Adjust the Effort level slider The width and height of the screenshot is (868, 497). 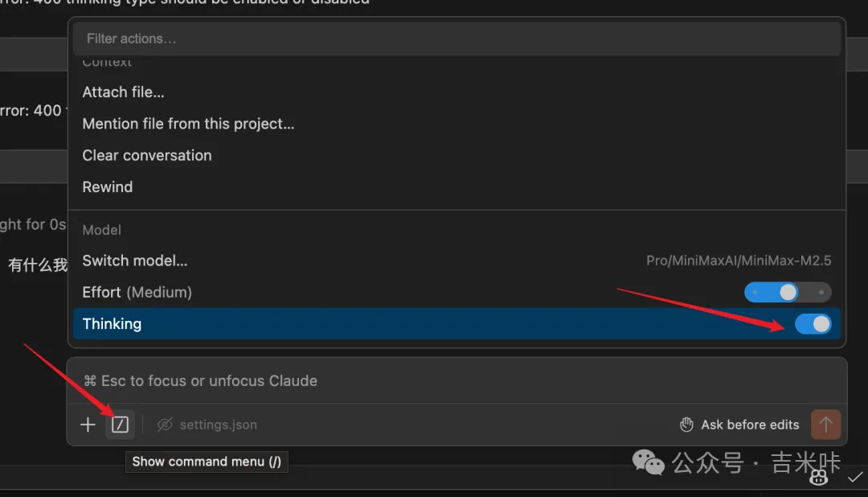[788, 292]
